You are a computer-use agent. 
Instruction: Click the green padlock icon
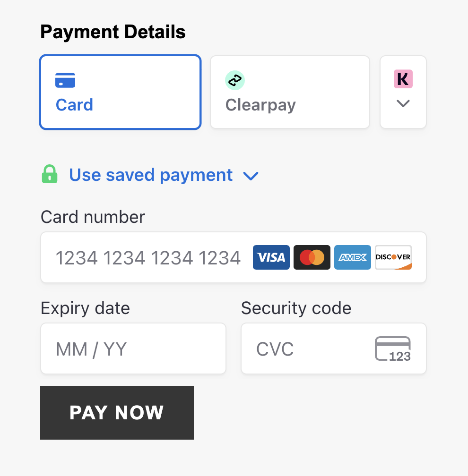point(50,174)
